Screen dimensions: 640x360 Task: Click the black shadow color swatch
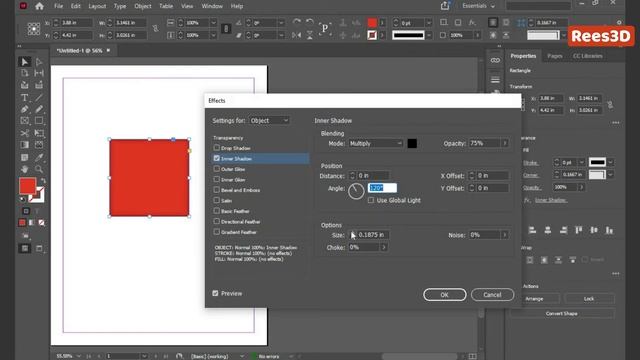tap(412, 144)
